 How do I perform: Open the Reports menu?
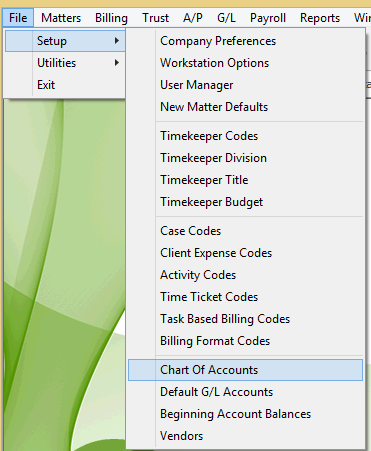(320, 18)
